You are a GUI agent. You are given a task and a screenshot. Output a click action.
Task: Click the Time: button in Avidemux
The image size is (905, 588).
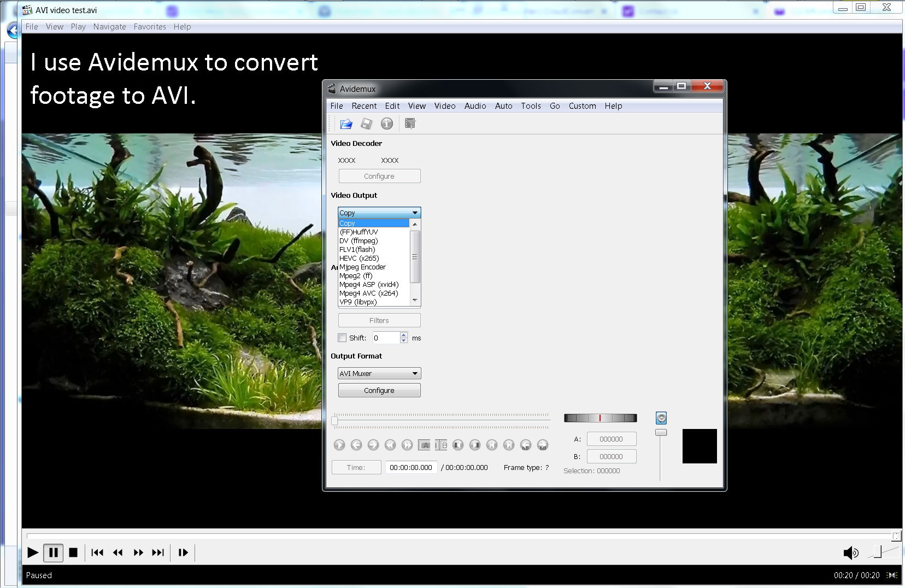click(356, 467)
